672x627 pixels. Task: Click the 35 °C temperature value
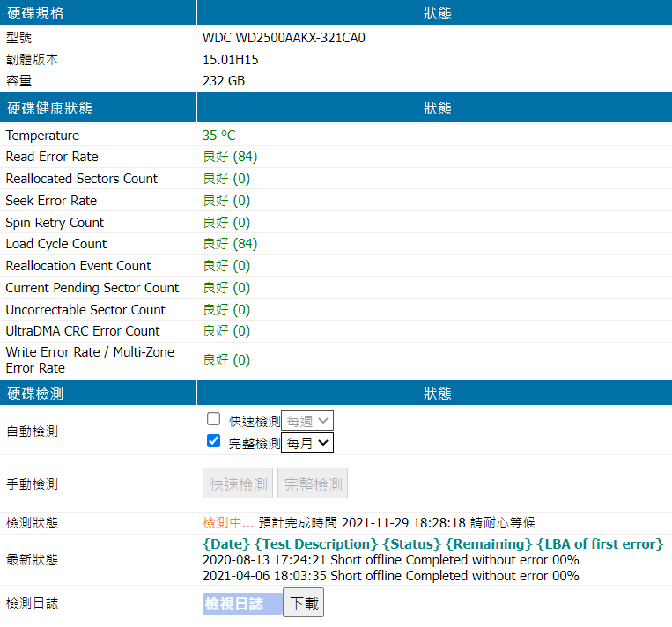point(219,136)
